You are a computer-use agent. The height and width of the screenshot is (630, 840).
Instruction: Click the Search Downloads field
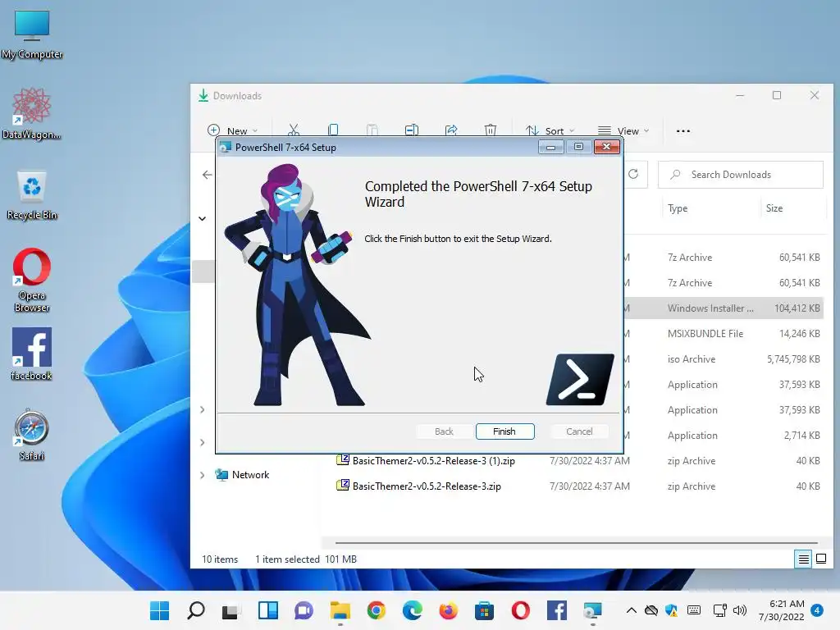[741, 175]
